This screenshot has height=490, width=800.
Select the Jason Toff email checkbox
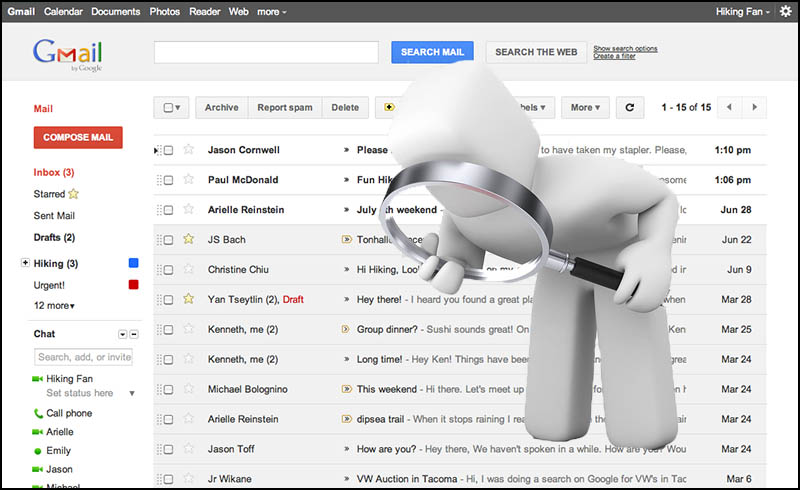click(168, 449)
